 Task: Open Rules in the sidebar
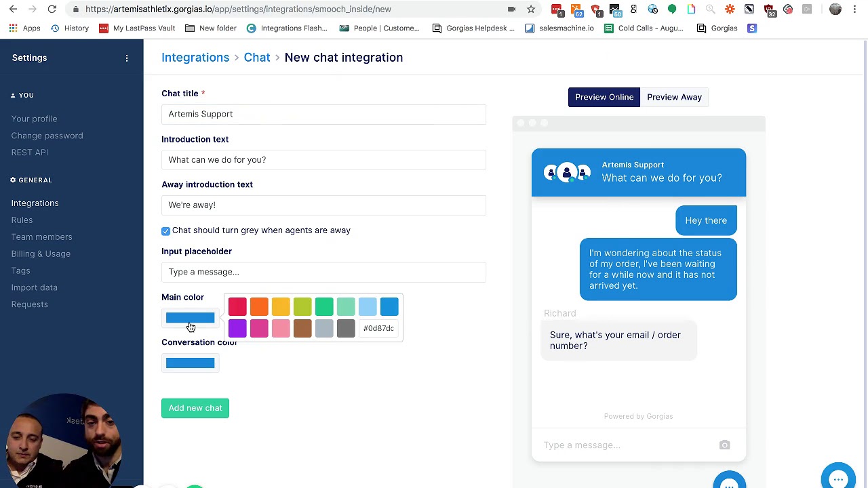pyautogui.click(x=22, y=220)
